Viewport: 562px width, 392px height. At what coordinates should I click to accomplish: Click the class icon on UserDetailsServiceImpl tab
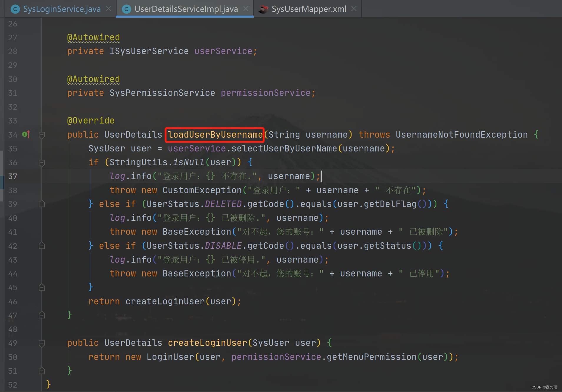(127, 9)
